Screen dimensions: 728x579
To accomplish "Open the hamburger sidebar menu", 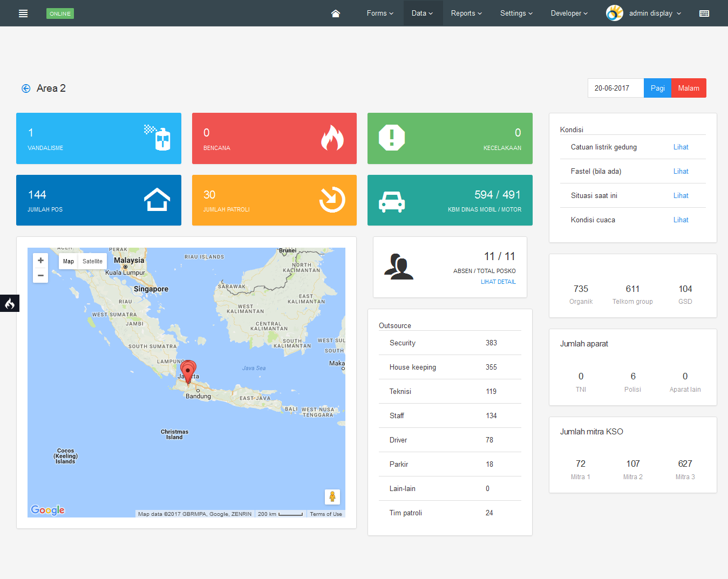I will click(23, 13).
